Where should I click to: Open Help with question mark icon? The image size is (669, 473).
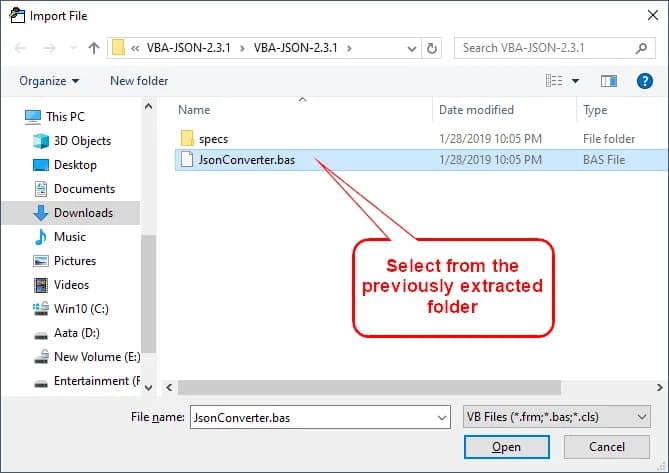click(x=645, y=81)
